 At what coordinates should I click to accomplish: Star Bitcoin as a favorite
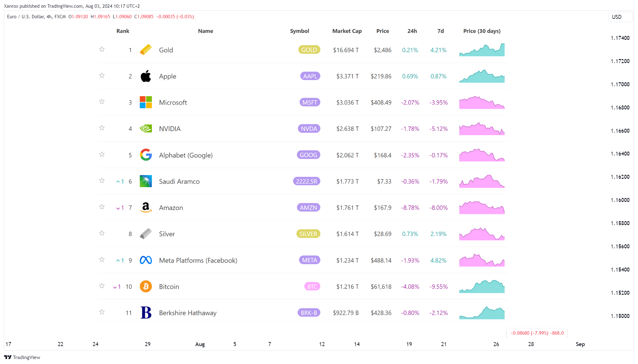[x=102, y=286]
